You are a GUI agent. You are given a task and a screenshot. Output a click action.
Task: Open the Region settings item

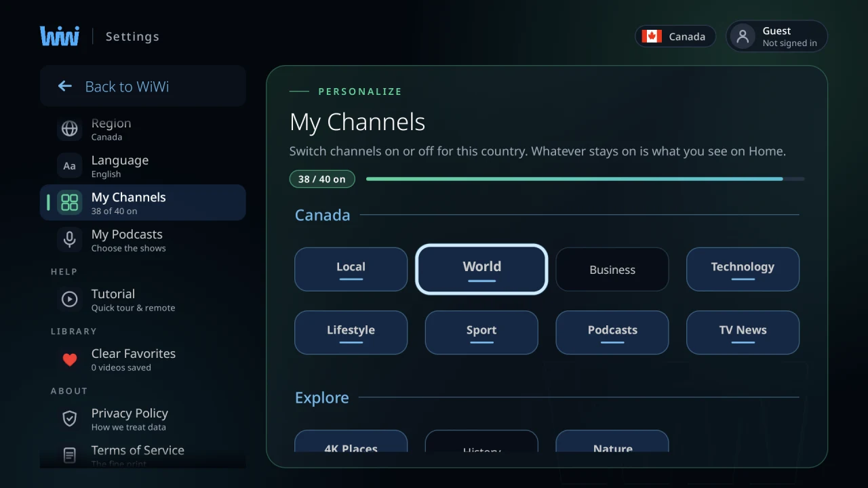(x=143, y=129)
